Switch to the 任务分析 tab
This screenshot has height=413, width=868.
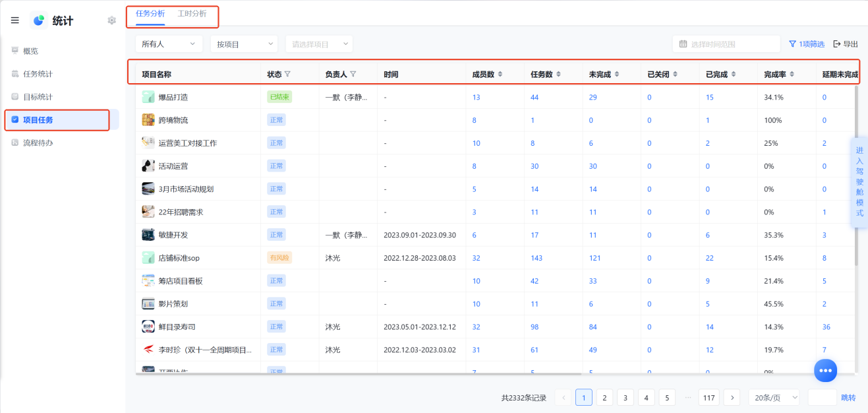150,13
